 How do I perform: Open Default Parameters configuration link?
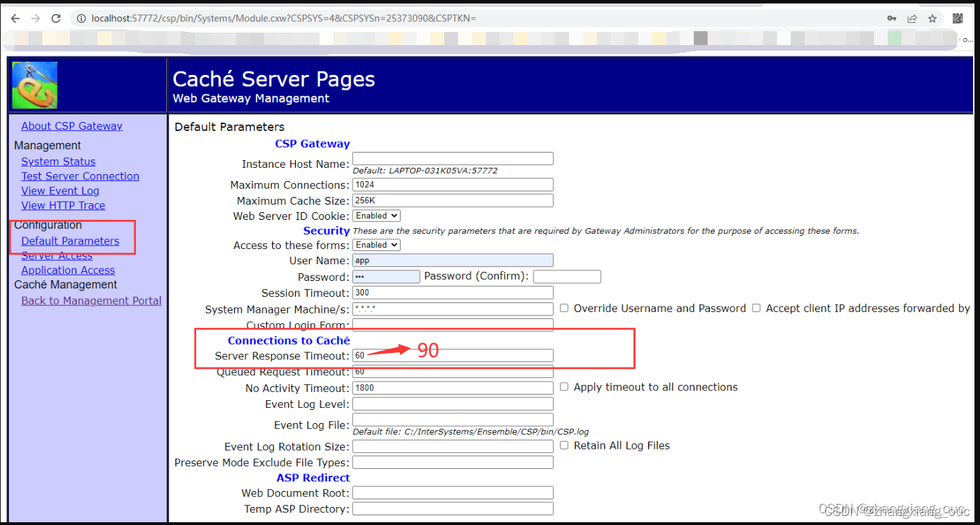[x=70, y=241]
